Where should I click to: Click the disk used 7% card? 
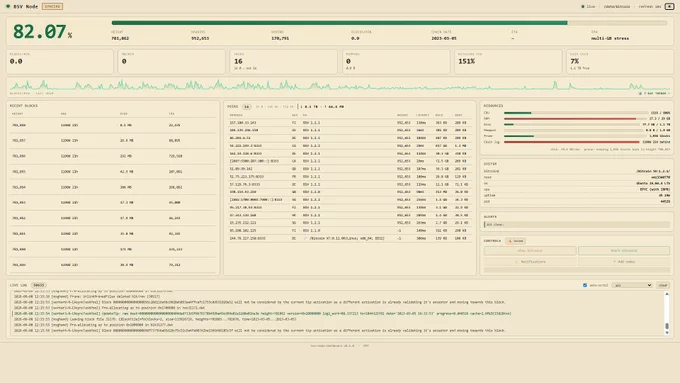[x=620, y=61]
